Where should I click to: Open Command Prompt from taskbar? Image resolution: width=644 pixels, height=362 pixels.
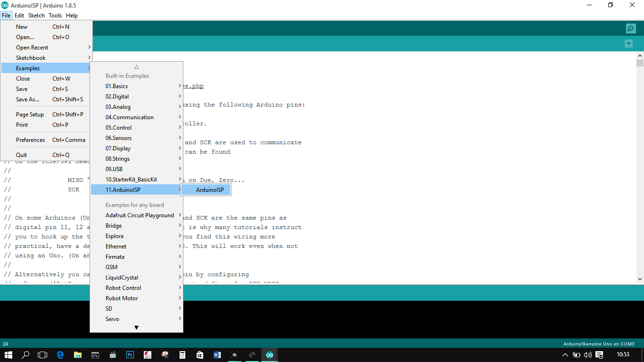95,354
